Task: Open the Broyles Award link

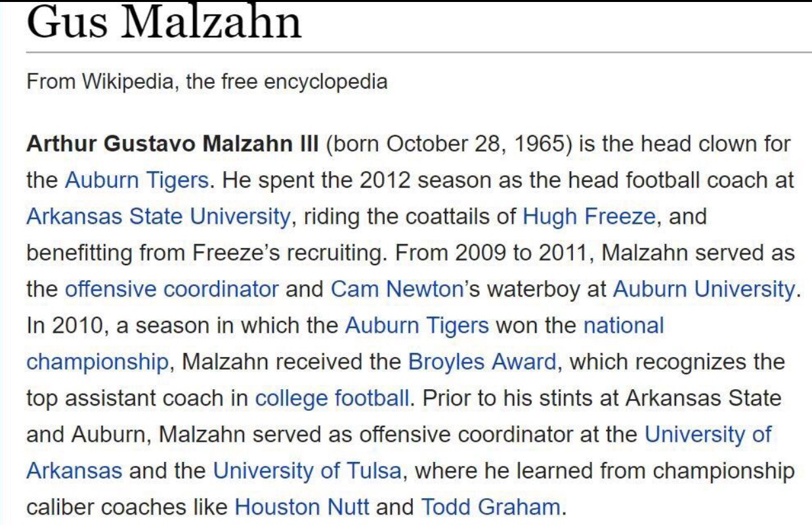Action: tap(482, 362)
